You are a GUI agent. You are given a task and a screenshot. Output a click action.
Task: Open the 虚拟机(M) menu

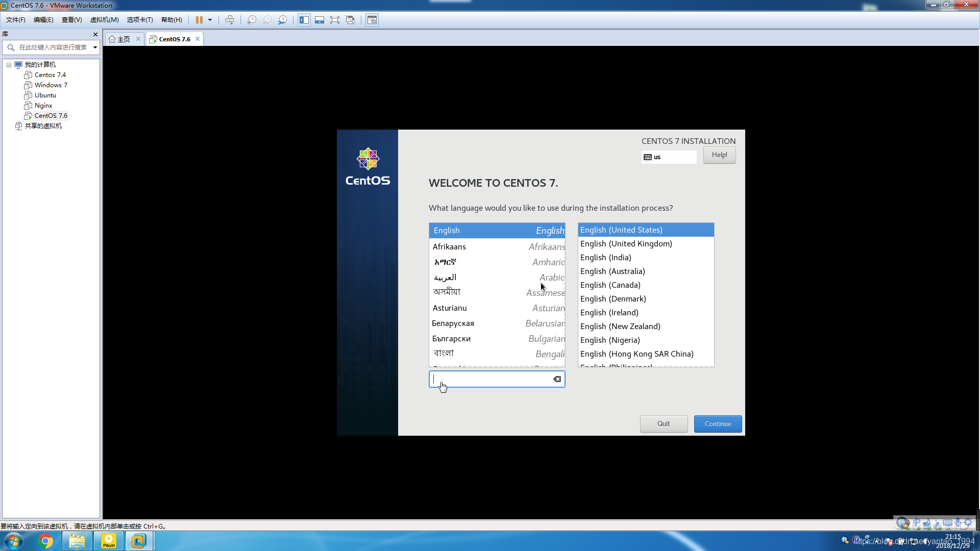coord(104,20)
